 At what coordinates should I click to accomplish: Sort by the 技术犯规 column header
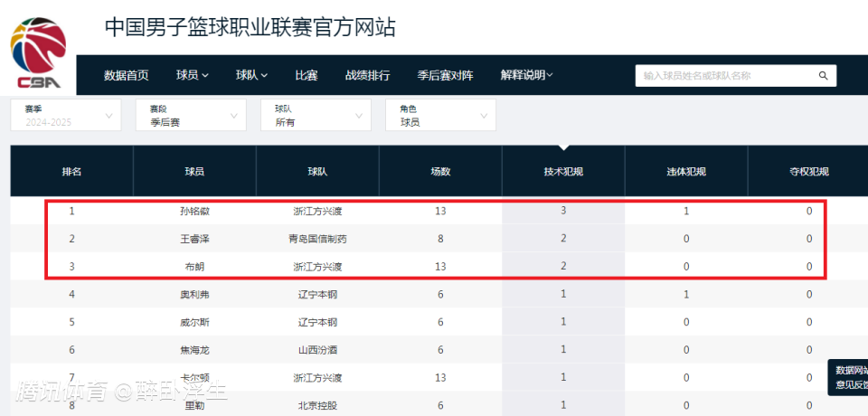coord(563,172)
